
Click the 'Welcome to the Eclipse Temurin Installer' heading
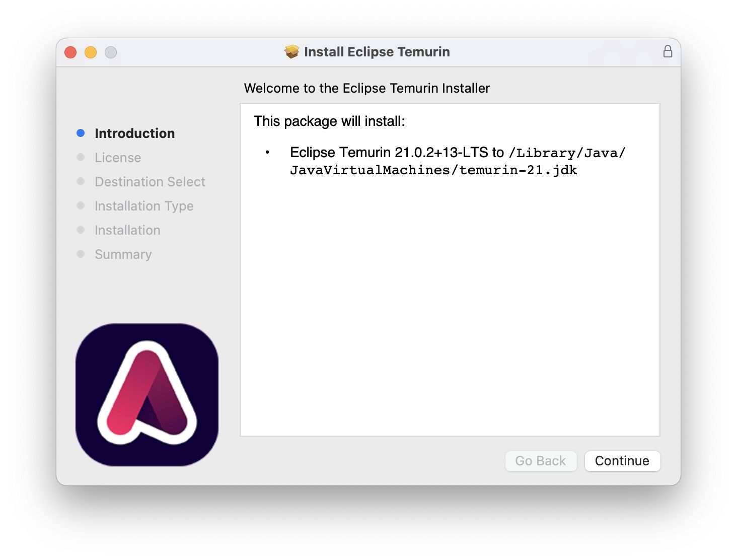pyautogui.click(x=367, y=88)
